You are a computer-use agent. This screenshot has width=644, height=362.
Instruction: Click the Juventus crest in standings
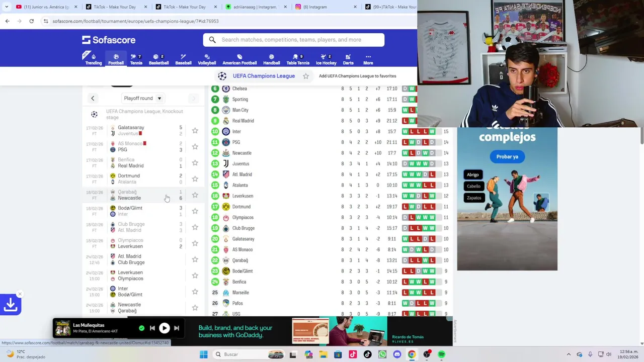(x=226, y=163)
